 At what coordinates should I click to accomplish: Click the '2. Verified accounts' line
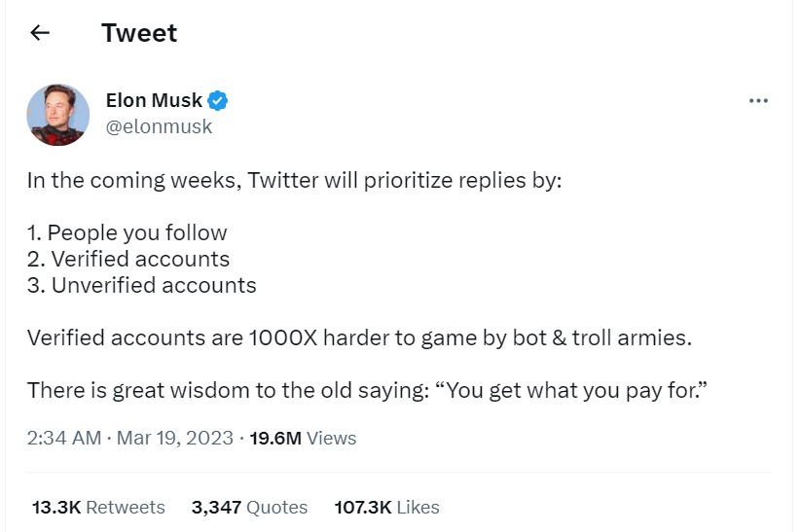click(128, 259)
